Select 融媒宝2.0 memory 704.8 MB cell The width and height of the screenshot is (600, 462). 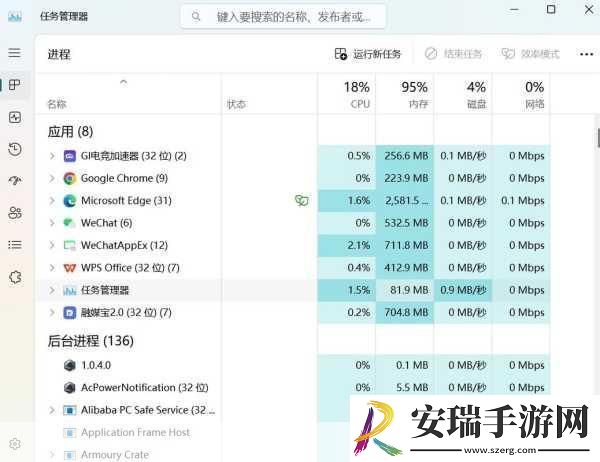point(406,313)
